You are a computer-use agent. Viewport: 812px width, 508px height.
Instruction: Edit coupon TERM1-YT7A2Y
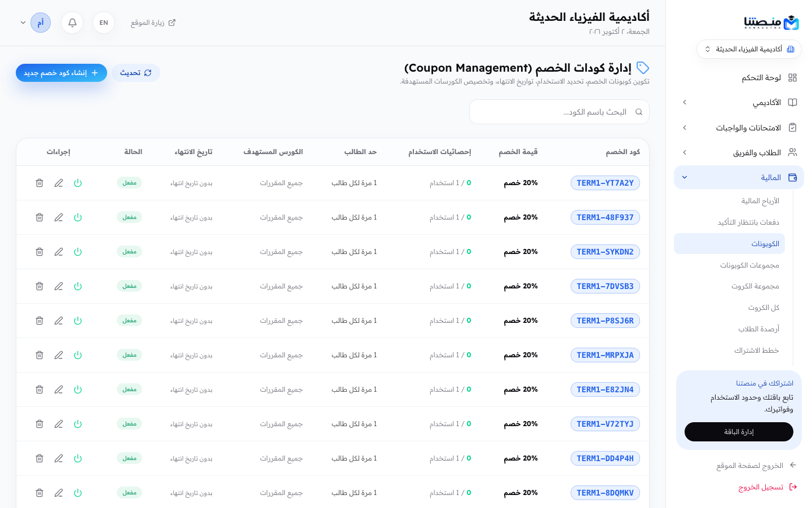[x=59, y=183]
